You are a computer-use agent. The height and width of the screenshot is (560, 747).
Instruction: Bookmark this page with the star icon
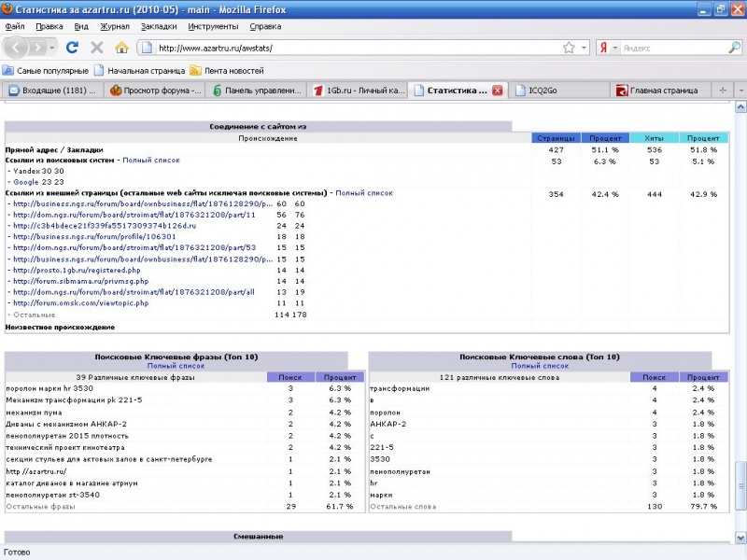tap(569, 47)
